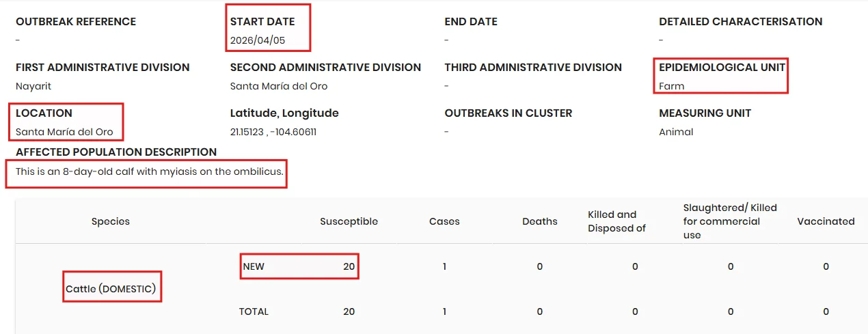Select the EPIDEMIOLOGICAL UNIT value Farm
This screenshot has height=334, width=868.
(x=672, y=86)
